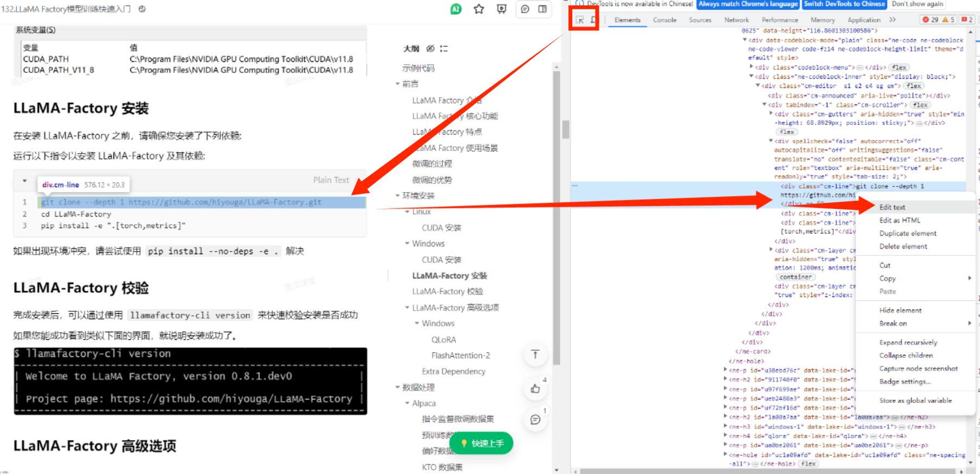This screenshot has height=474, width=980.
Task: Choose Expand recursively in context menu
Action: (916, 343)
